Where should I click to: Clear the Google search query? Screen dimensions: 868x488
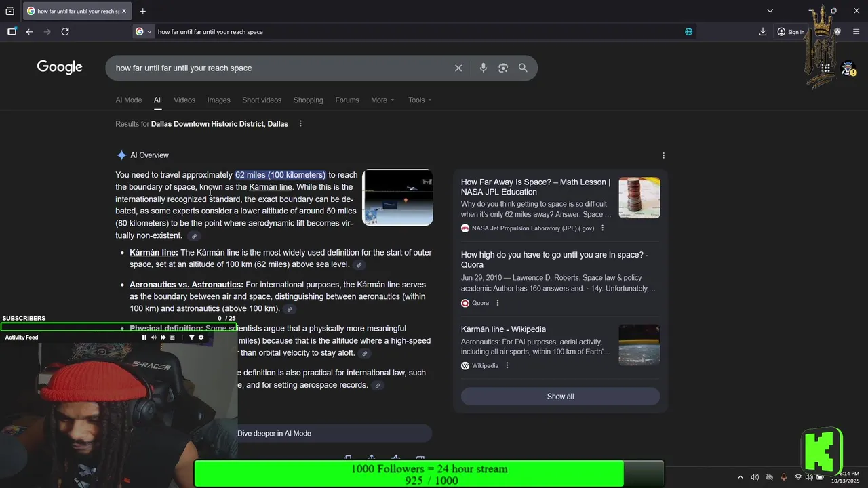(458, 68)
